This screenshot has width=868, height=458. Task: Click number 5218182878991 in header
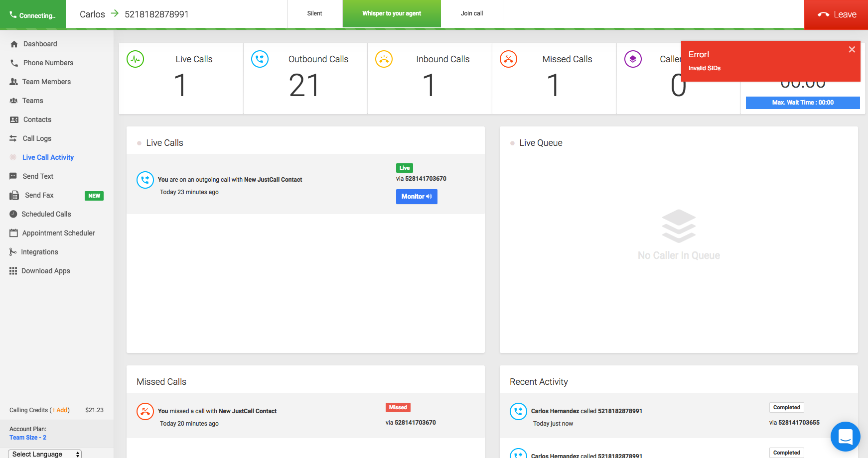156,14
